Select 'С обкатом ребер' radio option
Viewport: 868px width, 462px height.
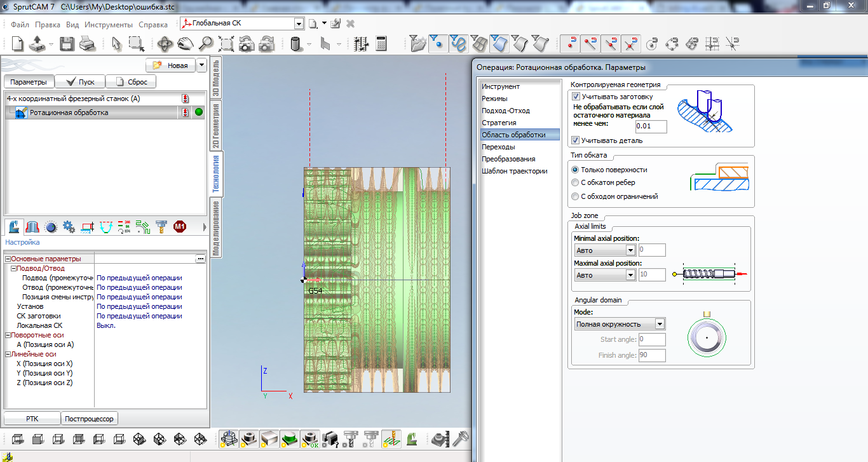[x=576, y=183]
